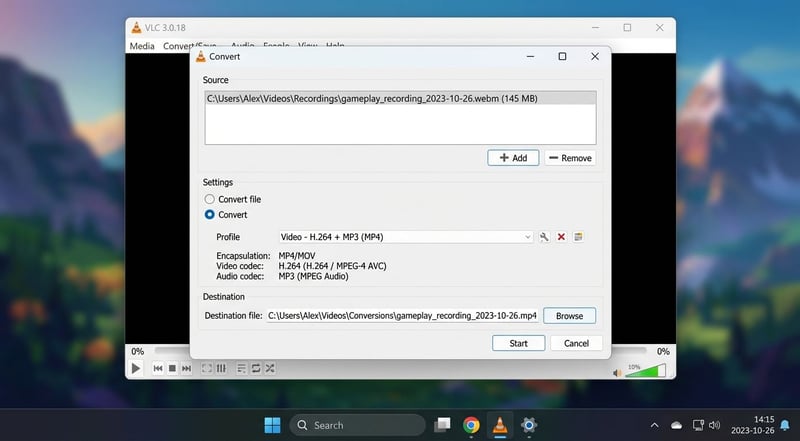This screenshot has width=800, height=441.
Task: Play media in VLC main window
Action: (x=136, y=368)
